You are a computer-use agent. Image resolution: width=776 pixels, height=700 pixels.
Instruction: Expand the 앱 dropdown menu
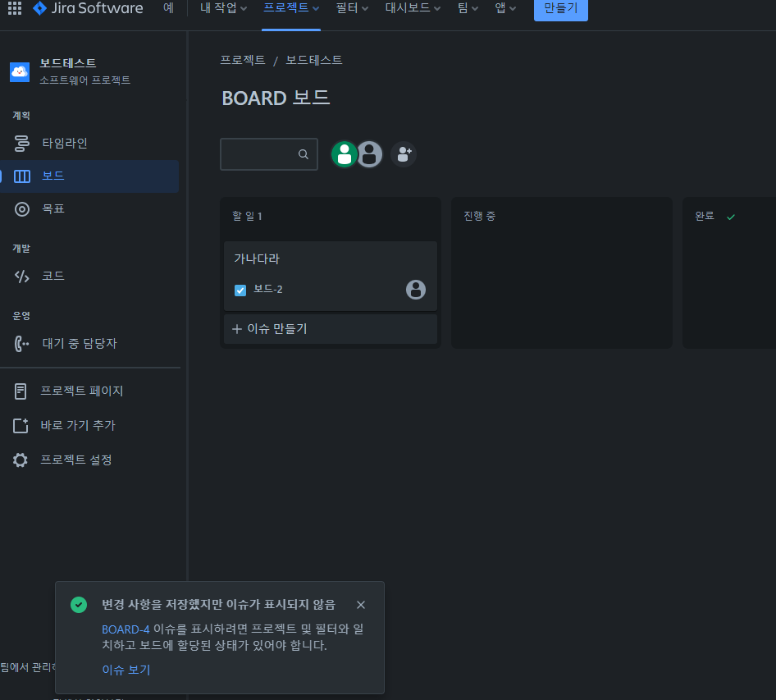click(x=505, y=8)
